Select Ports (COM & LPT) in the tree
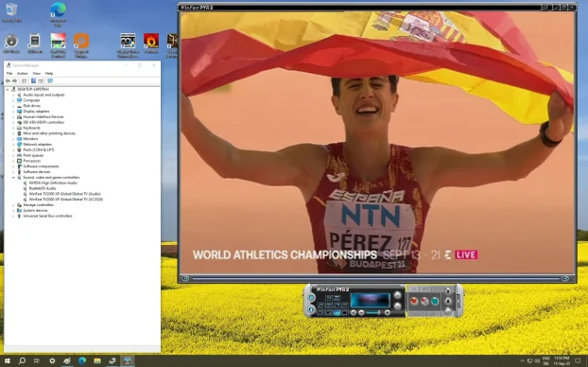588x367 pixels. (x=38, y=150)
